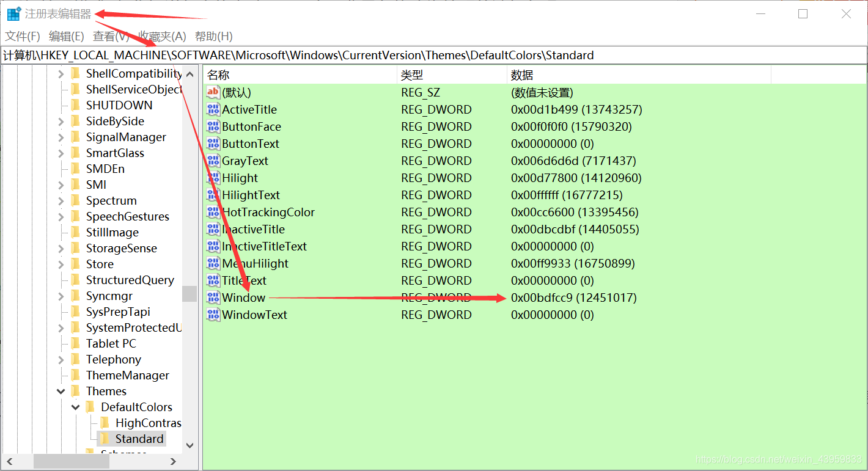The width and height of the screenshot is (868, 471).
Task: Expand the SignalManager tree node
Action: 61,137
